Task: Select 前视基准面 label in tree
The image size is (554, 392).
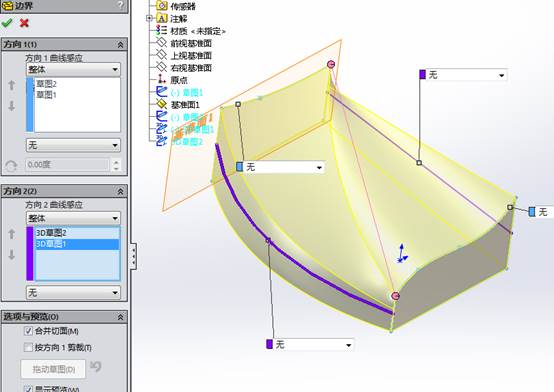Action: pyautogui.click(x=191, y=43)
